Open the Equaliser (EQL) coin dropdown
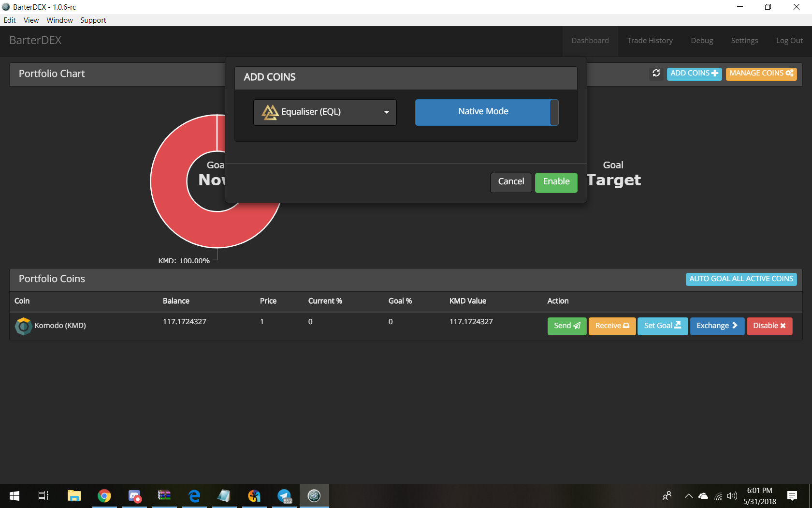This screenshot has width=812, height=508. click(325, 112)
